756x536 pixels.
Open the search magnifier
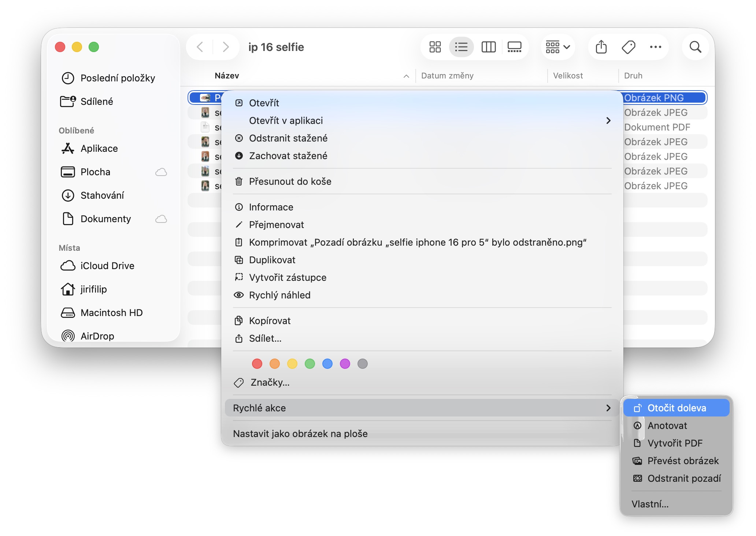695,47
